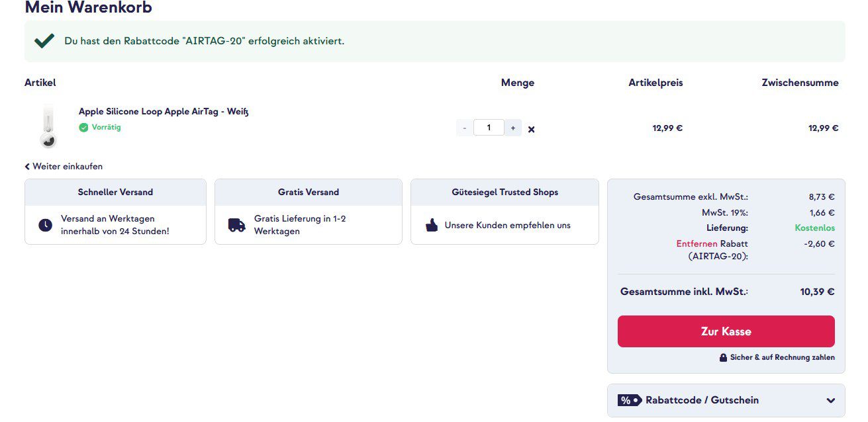Click the lock icon near Sicher zahlen
The width and height of the screenshot is (868, 422).
click(x=723, y=357)
